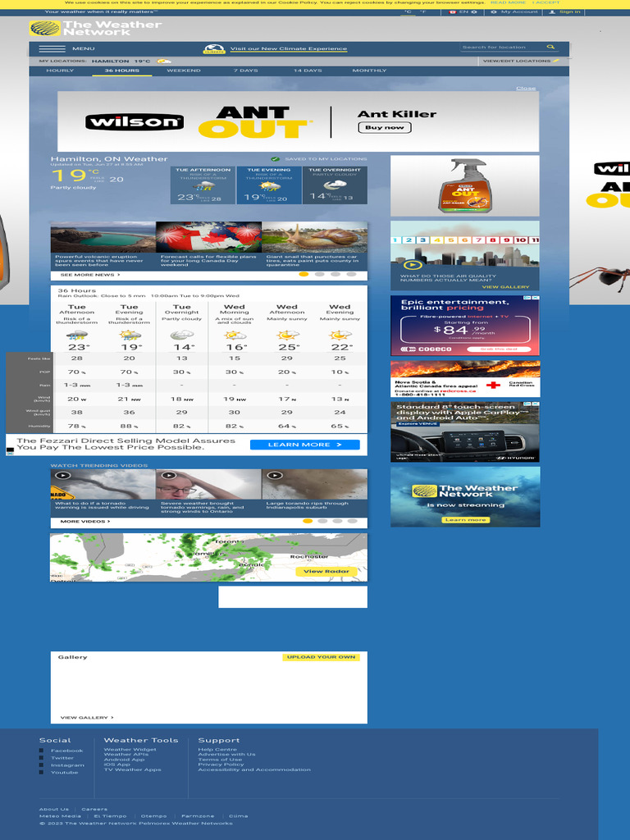Click Tue Afternoon thunderstorm icon in 36 Hours table
The width and height of the screenshot is (630, 840).
[76, 336]
